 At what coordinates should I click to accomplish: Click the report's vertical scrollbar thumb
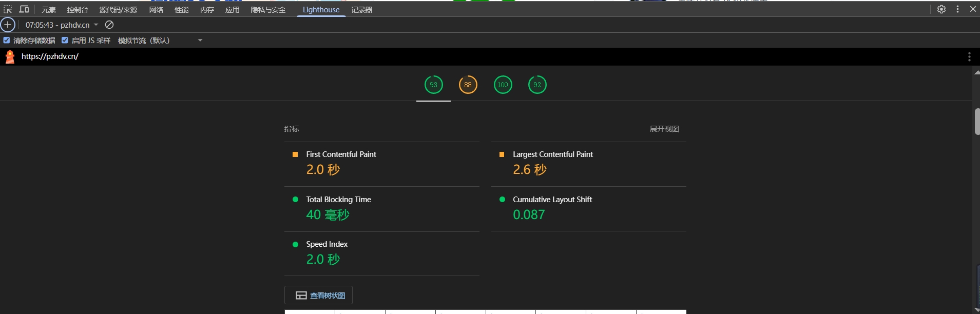(976, 122)
